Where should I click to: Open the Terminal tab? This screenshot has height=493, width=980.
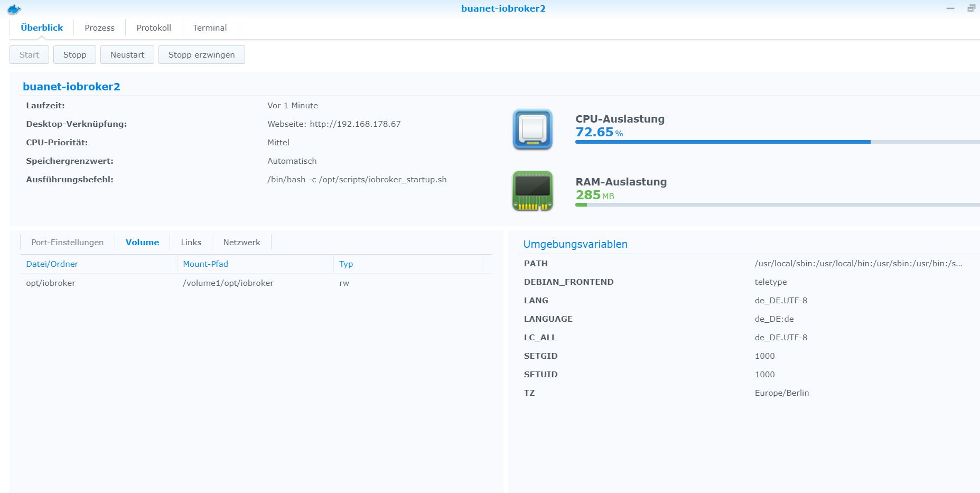point(210,27)
